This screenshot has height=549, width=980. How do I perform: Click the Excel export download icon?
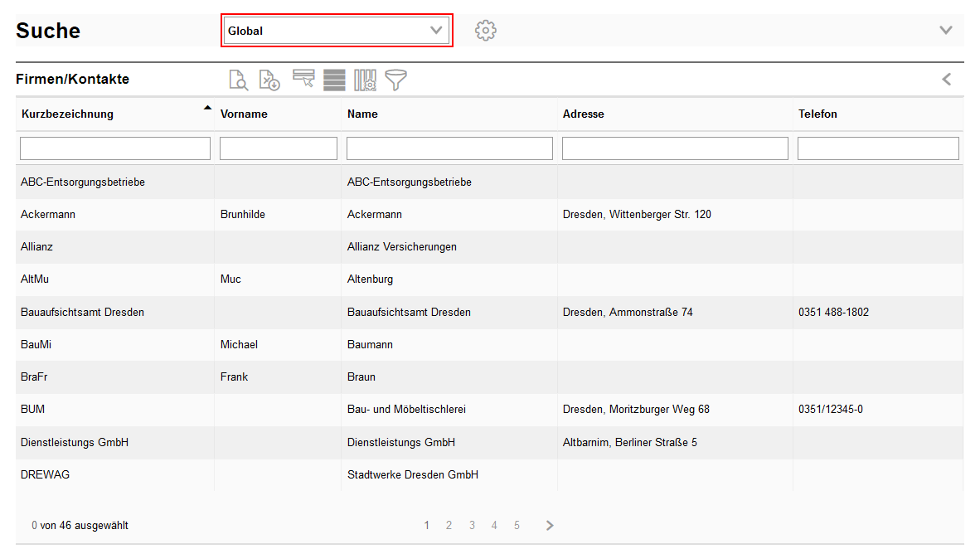coord(269,80)
